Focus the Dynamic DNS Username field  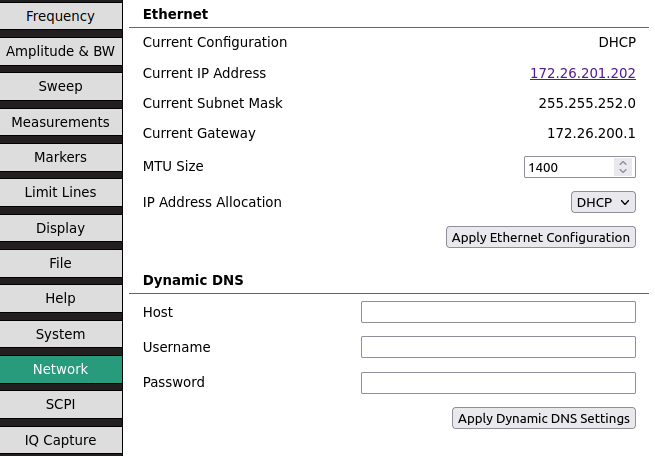tap(498, 348)
